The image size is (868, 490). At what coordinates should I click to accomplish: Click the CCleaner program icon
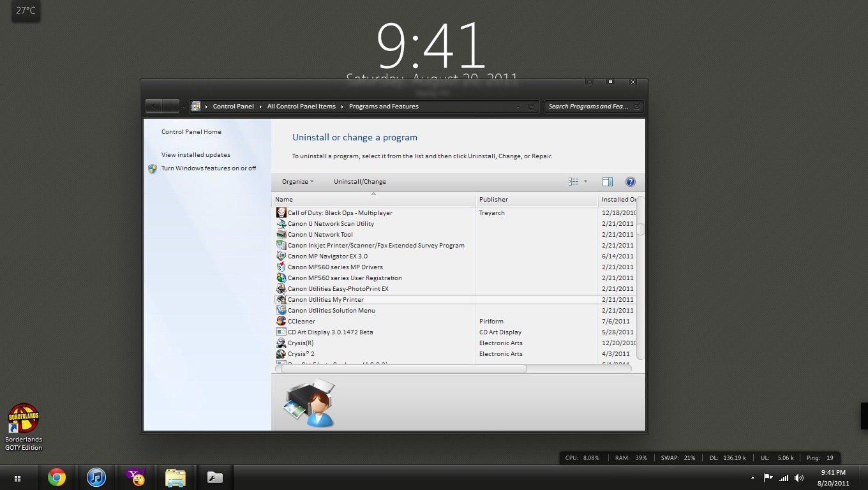coord(281,321)
